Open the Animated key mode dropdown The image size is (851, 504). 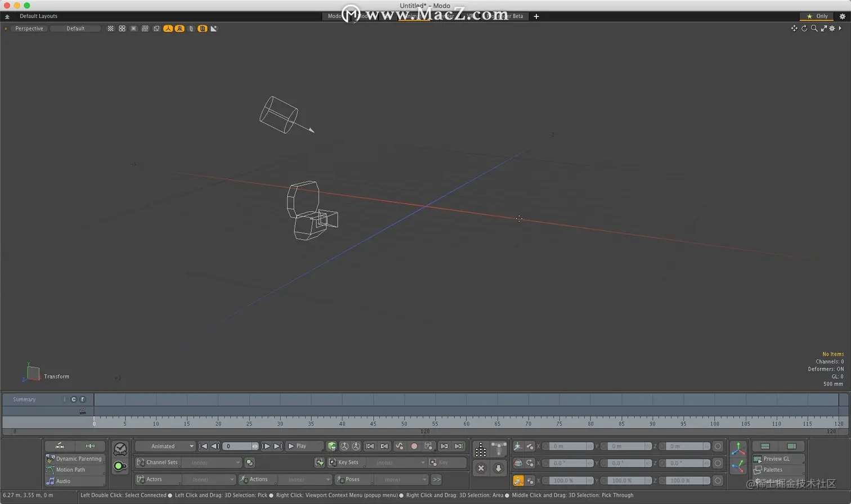(165, 446)
